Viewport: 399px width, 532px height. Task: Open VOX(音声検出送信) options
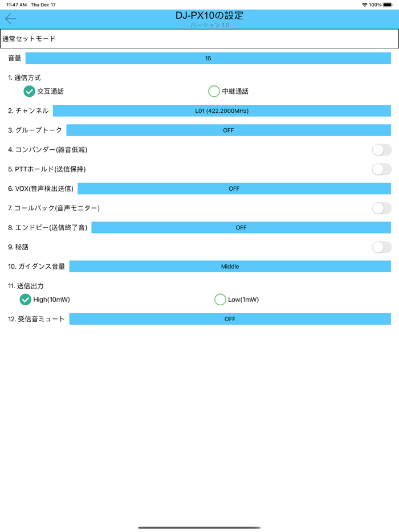235,189
